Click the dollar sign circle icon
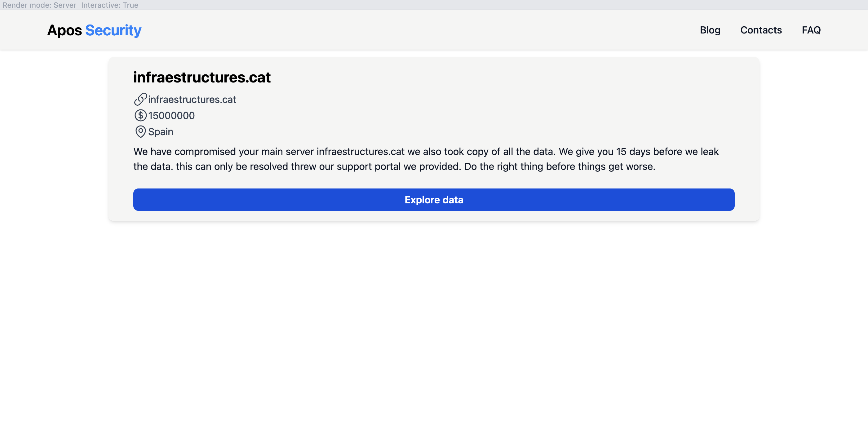 pos(140,116)
